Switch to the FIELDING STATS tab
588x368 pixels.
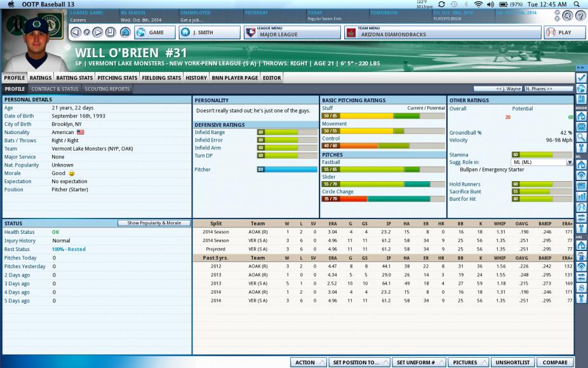(161, 78)
